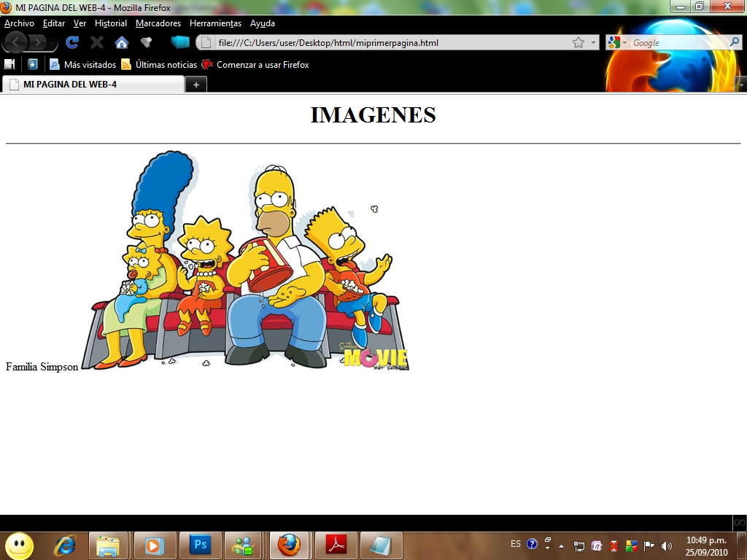
Task: Click the address bar URL field
Action: pyautogui.click(x=391, y=43)
